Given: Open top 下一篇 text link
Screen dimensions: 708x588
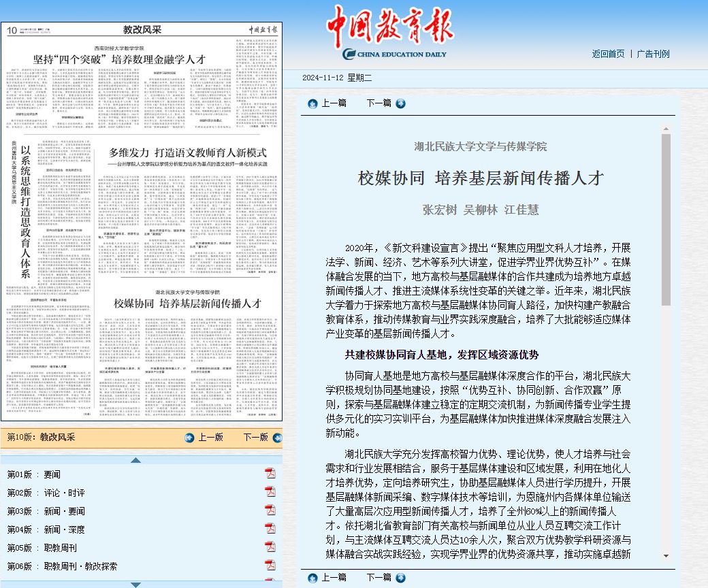Looking at the screenshot, I should (379, 103).
